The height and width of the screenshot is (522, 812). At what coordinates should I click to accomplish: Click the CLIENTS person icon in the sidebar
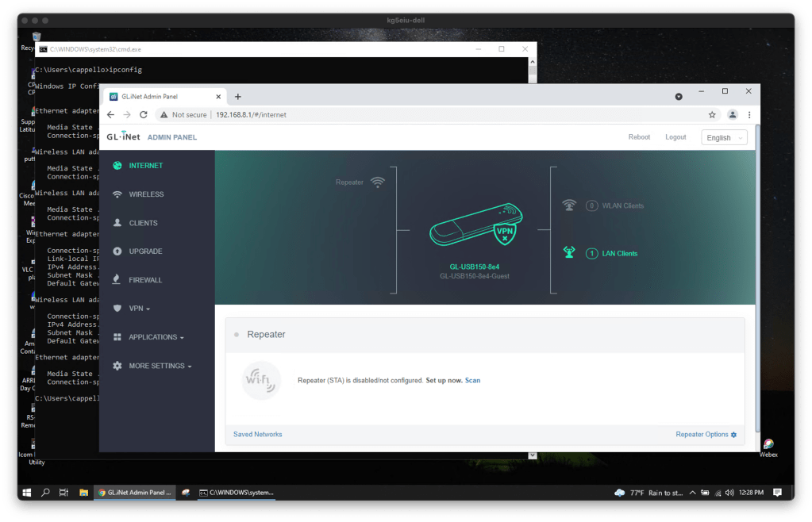117,223
